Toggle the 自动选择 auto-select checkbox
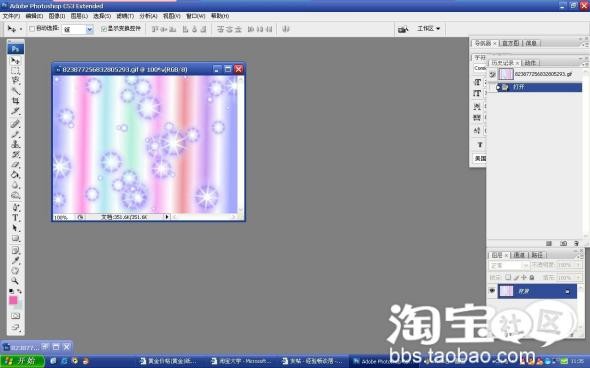This screenshot has width=590, height=368. coord(32,29)
